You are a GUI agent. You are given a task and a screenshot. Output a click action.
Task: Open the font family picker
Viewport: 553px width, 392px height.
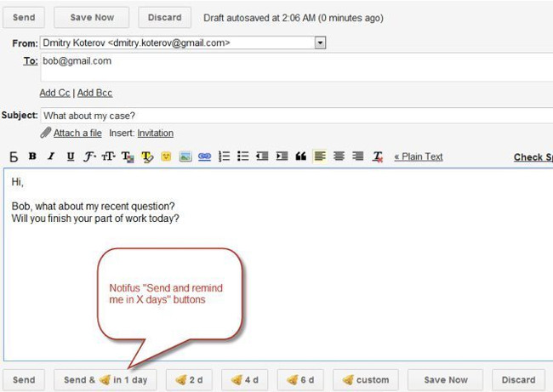pos(89,156)
